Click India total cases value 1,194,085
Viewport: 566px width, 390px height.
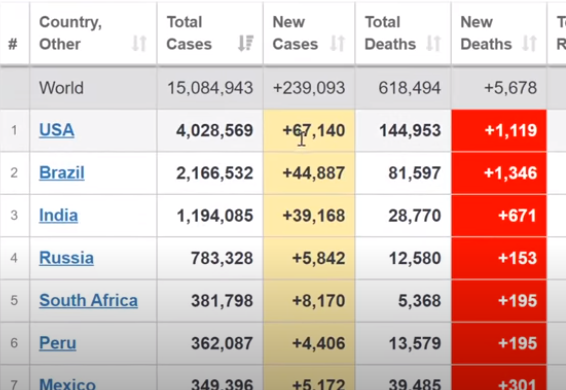click(215, 216)
